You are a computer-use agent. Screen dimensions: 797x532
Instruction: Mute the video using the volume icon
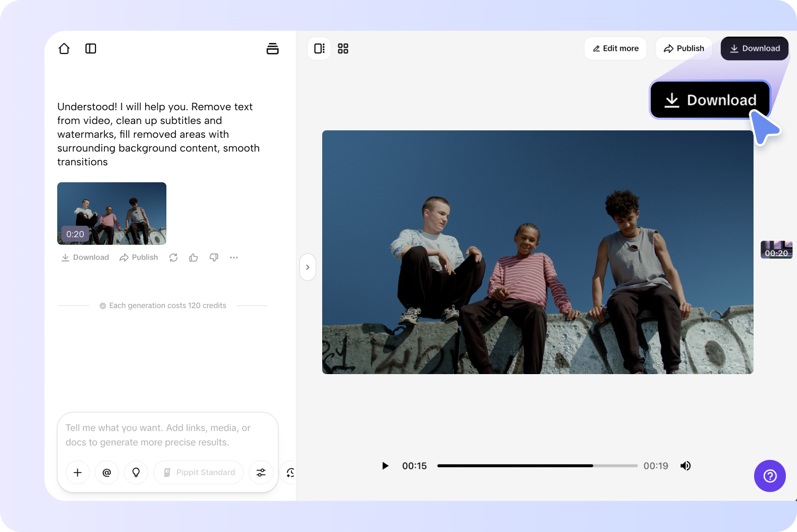(x=685, y=466)
